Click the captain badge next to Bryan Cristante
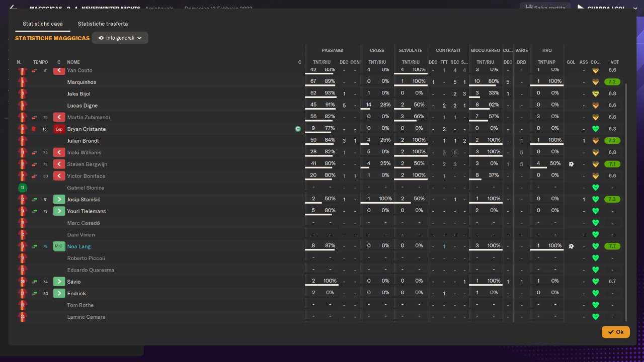This screenshot has width=644, height=362. [x=298, y=129]
